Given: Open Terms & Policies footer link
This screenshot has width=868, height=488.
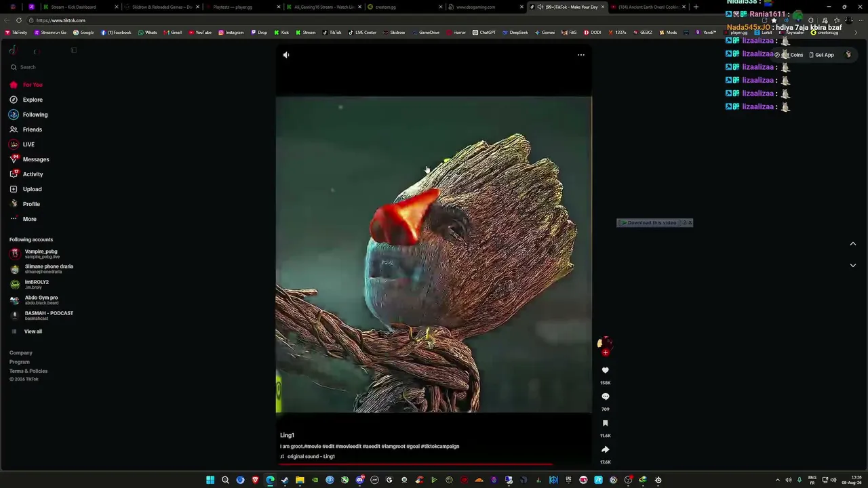Looking at the screenshot, I should pos(28,371).
